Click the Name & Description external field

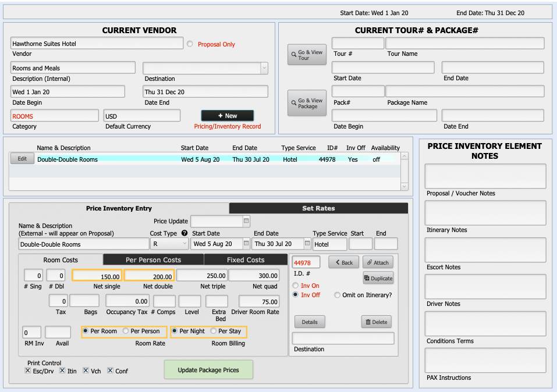pyautogui.click(x=84, y=244)
